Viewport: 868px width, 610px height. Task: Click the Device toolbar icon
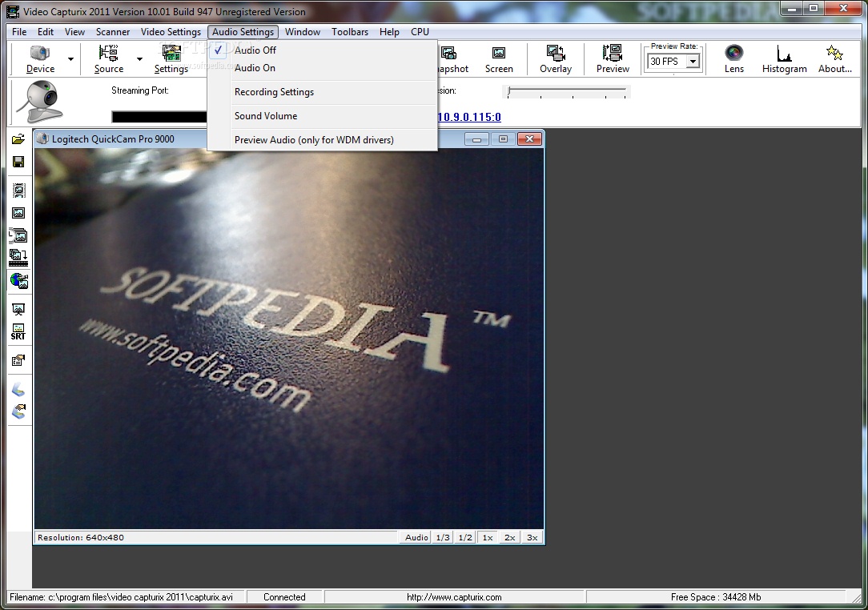point(40,59)
